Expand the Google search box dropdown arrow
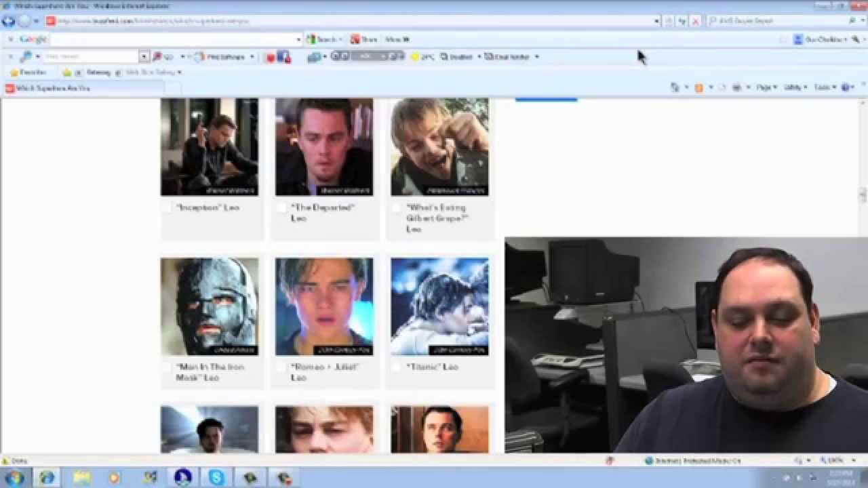The width and height of the screenshot is (868, 488). (x=298, y=39)
